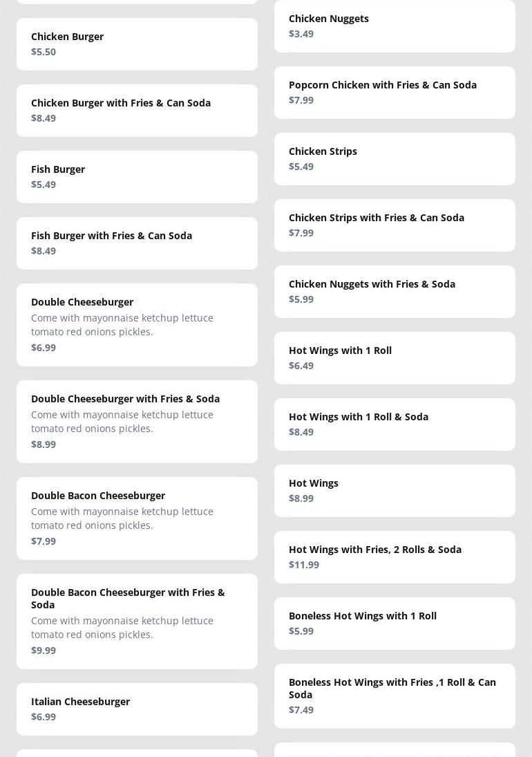Open Double Cheeseburger with Fries & Soda
Screen dimensions: 532x757
[x=137, y=421]
